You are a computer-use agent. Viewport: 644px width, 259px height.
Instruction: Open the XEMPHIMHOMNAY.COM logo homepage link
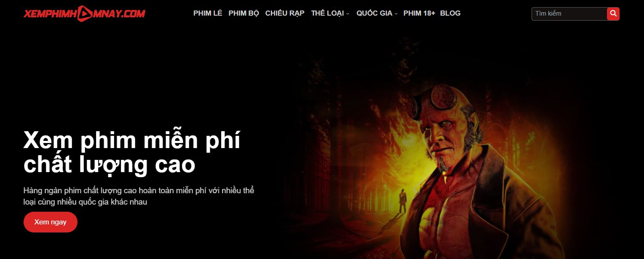(84, 14)
